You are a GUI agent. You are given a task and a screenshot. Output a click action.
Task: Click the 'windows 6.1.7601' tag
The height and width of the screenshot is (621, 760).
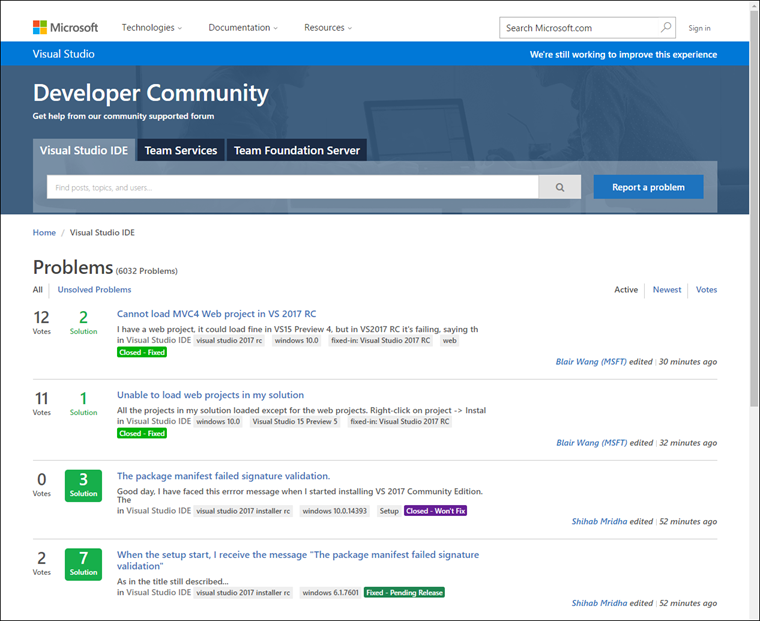331,592
